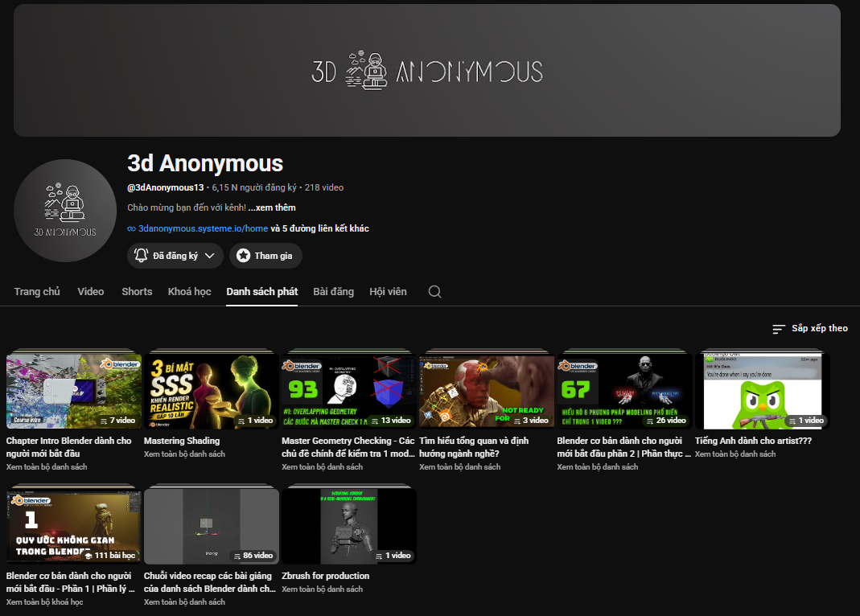The height and width of the screenshot is (616, 860).
Task: Open the subscription dropdown chevron
Action: [x=209, y=256]
